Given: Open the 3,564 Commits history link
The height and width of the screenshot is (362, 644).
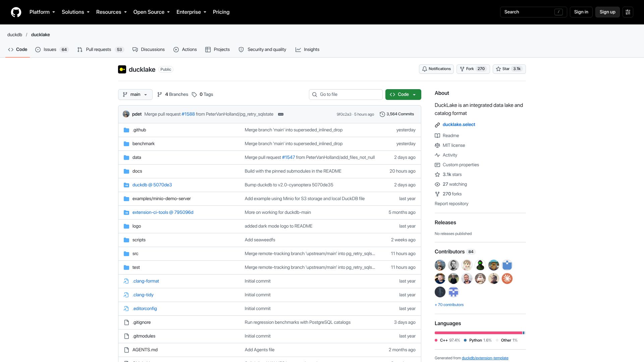Looking at the screenshot, I should (397, 114).
